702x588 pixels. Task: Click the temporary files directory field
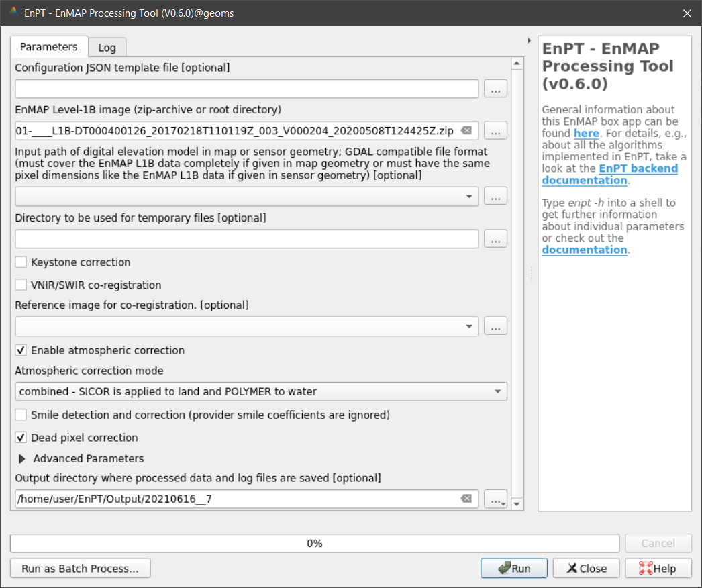(x=246, y=239)
